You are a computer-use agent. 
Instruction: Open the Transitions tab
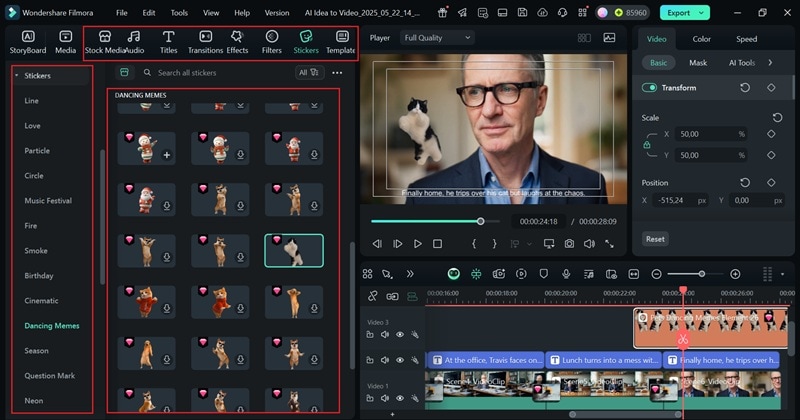205,42
